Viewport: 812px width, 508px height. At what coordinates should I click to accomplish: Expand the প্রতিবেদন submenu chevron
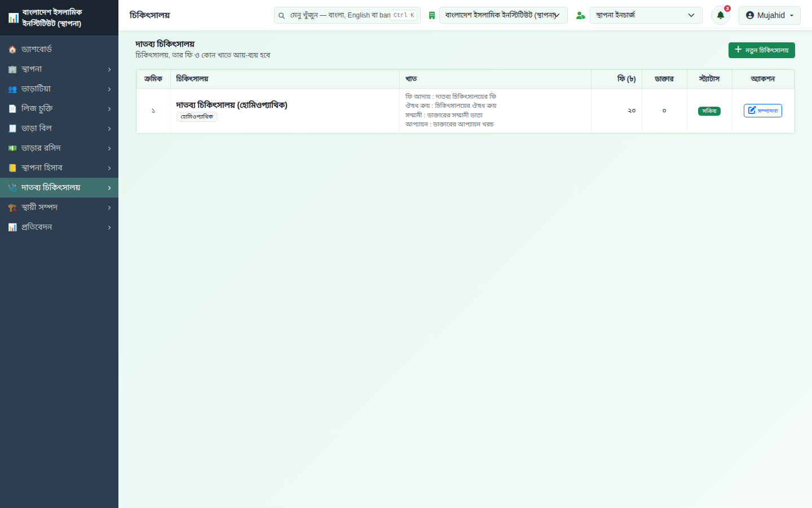(109, 227)
